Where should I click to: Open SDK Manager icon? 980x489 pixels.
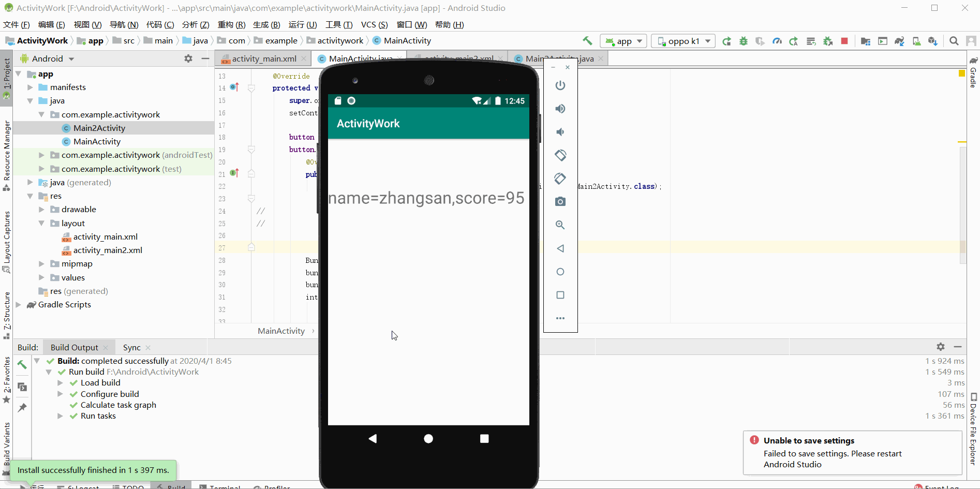[933, 41]
